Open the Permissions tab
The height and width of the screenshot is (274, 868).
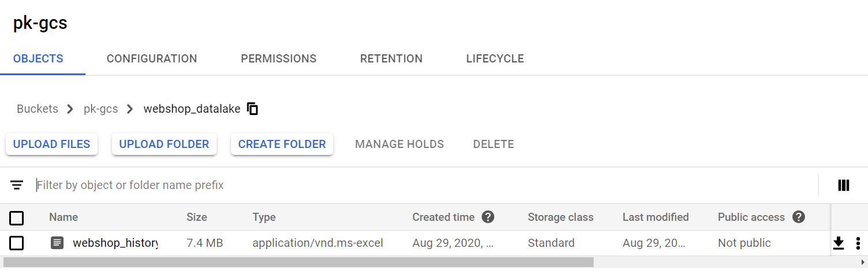[x=278, y=58]
